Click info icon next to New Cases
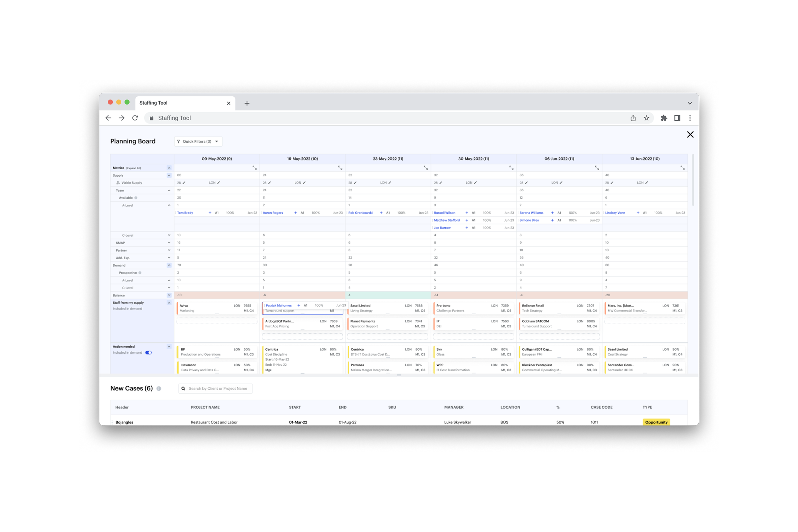 pyautogui.click(x=159, y=388)
